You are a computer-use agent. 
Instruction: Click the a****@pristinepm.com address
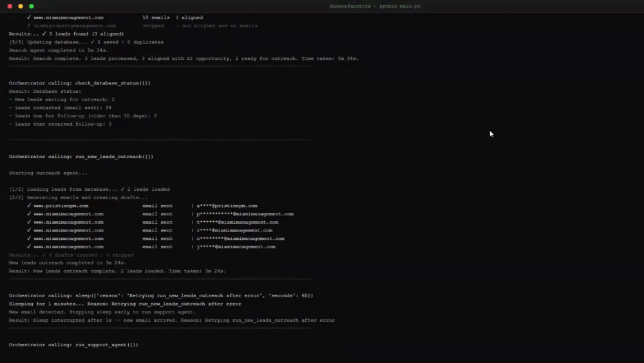pos(227,206)
